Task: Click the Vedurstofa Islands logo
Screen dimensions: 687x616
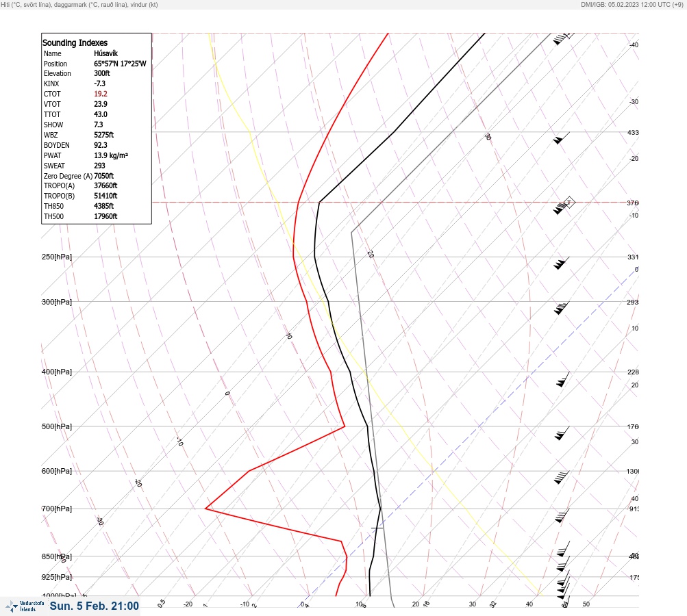Action: (x=25, y=606)
